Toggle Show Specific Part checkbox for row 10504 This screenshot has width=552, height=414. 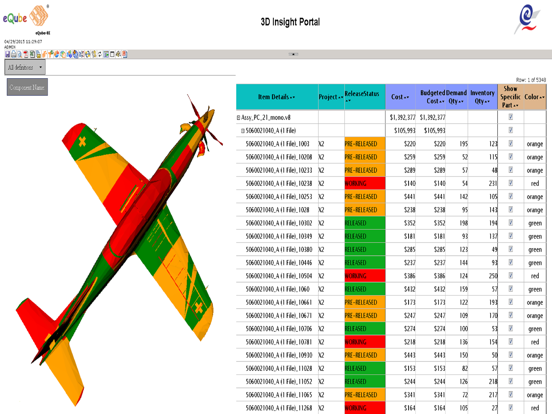click(x=510, y=275)
